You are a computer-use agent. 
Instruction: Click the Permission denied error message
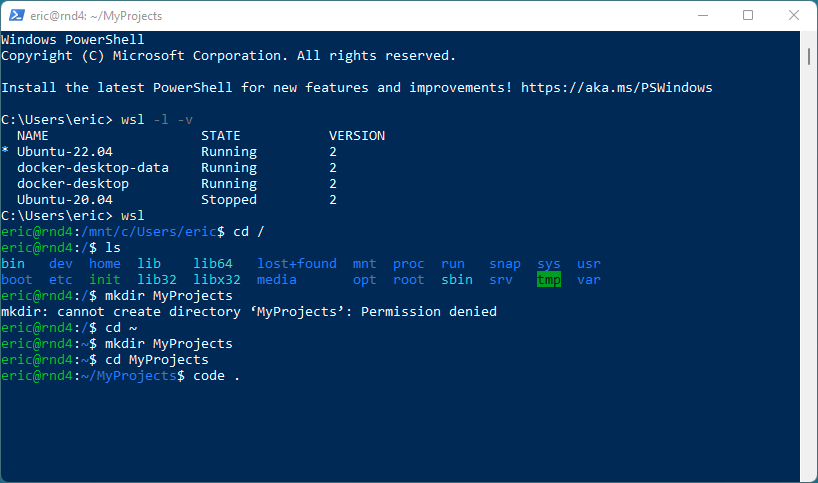pos(428,312)
